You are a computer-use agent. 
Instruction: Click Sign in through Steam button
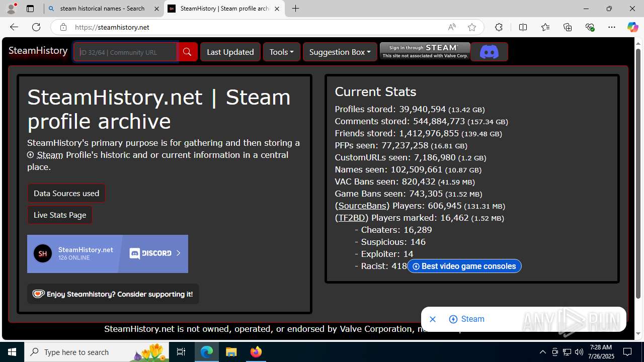[425, 51]
